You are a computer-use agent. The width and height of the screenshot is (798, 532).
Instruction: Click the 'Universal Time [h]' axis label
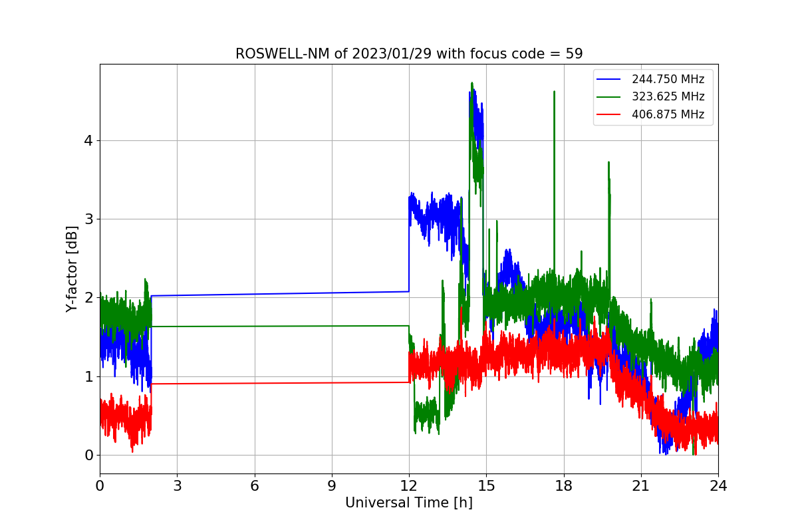(409, 503)
